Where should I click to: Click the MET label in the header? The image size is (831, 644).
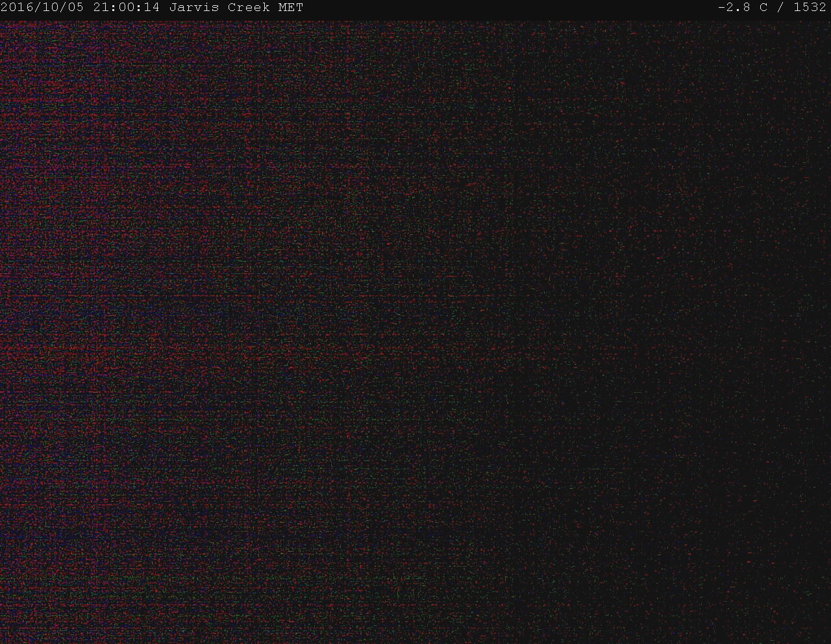(291, 8)
